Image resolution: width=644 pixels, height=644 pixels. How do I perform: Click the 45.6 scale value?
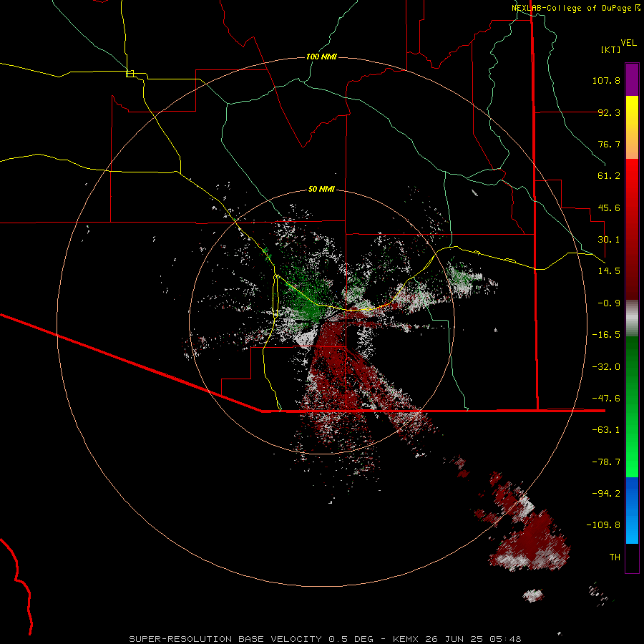click(609, 208)
